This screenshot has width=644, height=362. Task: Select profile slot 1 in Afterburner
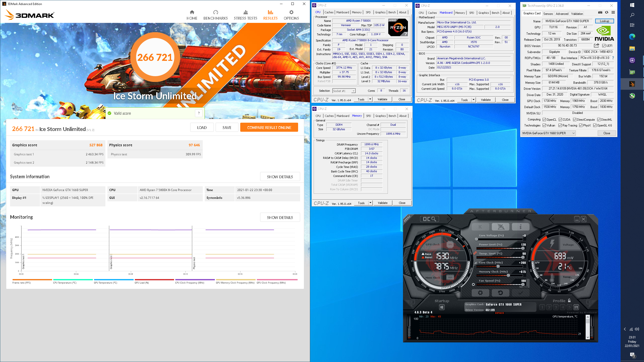pyautogui.click(x=542, y=307)
